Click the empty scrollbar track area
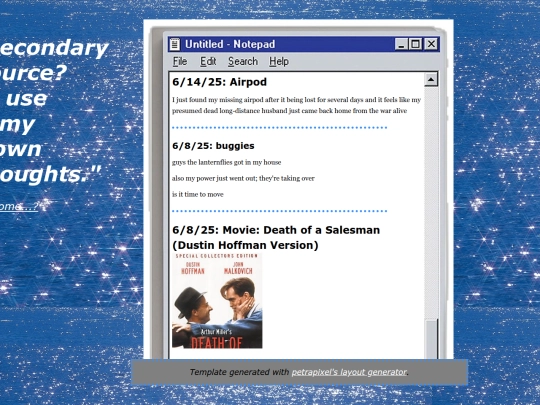Image resolution: width=540 pixels, height=405 pixels. tap(431, 203)
